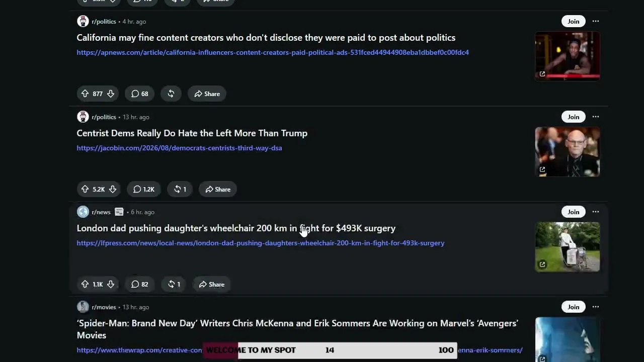644x362 pixels.
Task: Visit the r/movies subreddit name link
Action: coord(104,307)
